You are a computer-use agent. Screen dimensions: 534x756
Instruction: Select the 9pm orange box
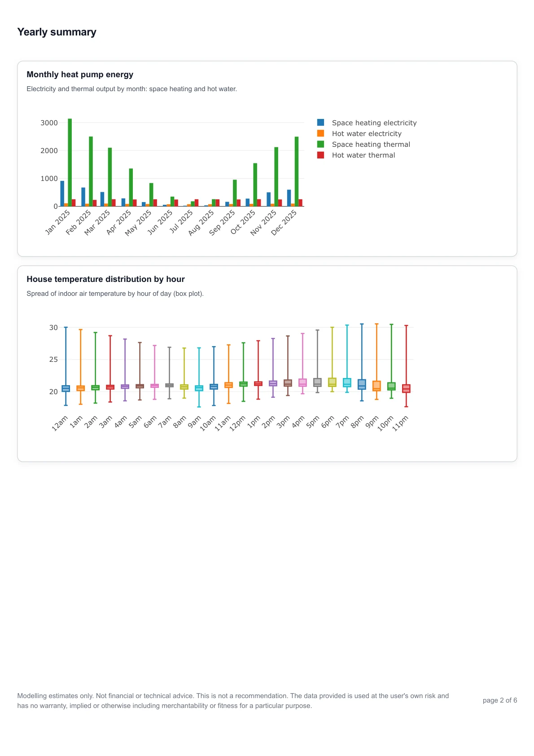(377, 386)
